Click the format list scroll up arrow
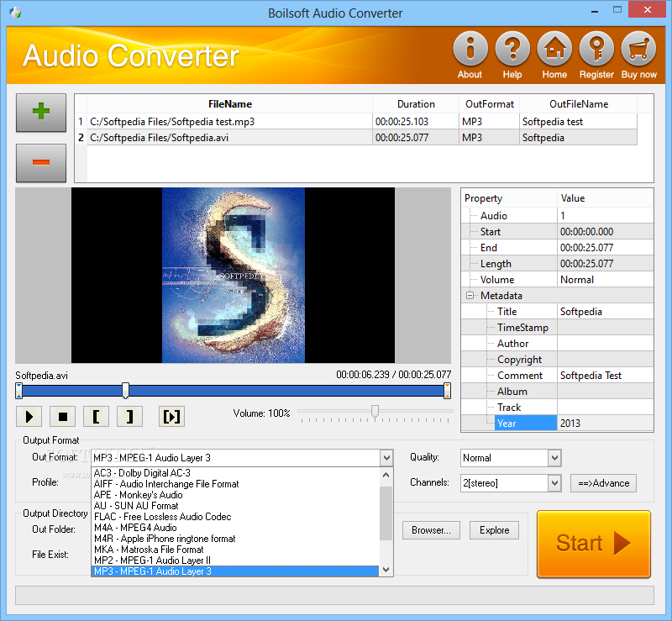 [386, 475]
